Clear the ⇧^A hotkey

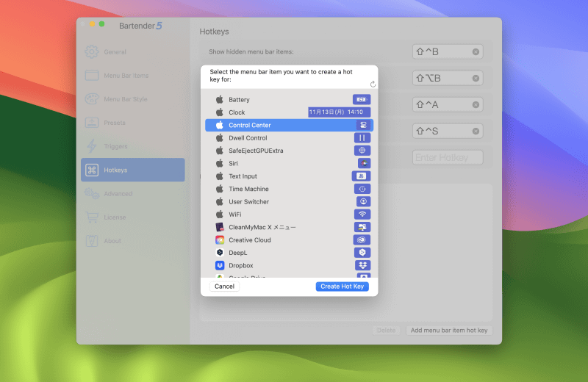476,104
